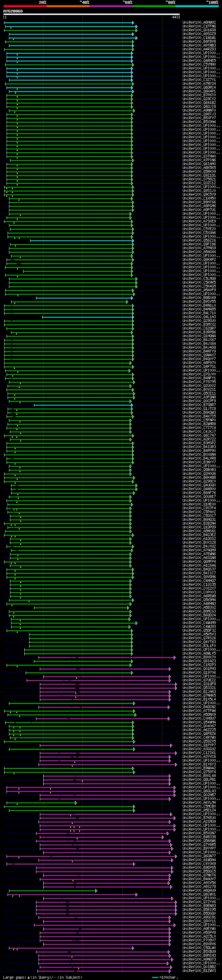Open hit UniRef100_B4FBV8
Viewport: 222px width, 980px height.
[x=199, y=41]
